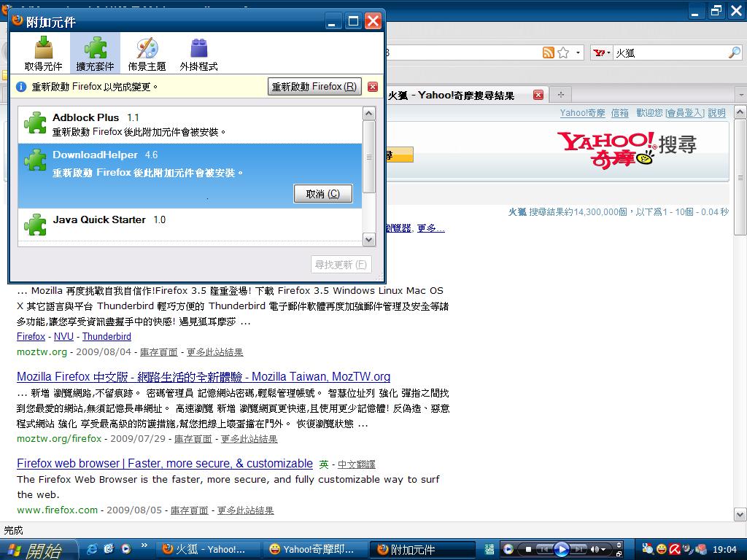Click the DownloadHelper puzzle icon
This screenshot has width=747, height=560.
click(x=35, y=160)
